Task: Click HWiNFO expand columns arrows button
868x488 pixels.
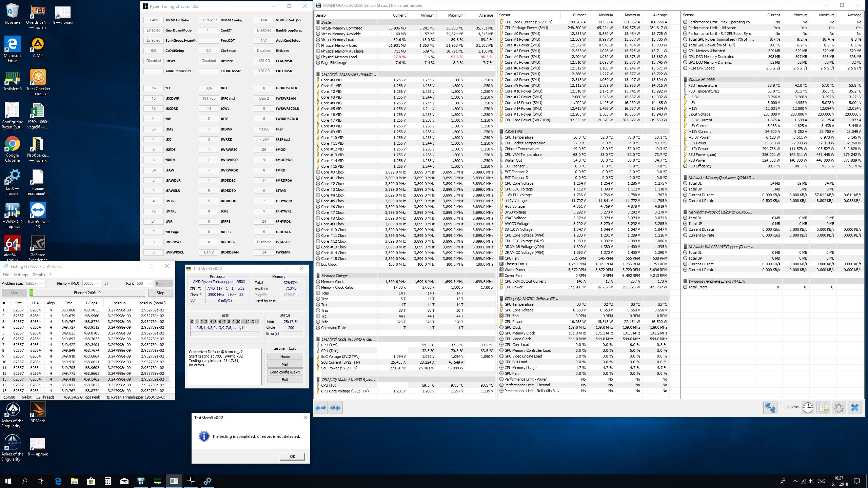Action: [x=321, y=408]
